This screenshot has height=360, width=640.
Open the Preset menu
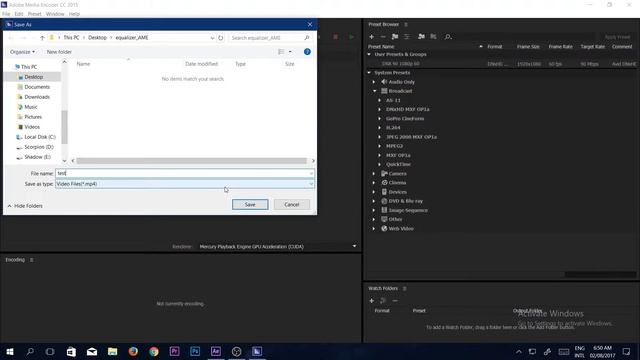(35, 14)
